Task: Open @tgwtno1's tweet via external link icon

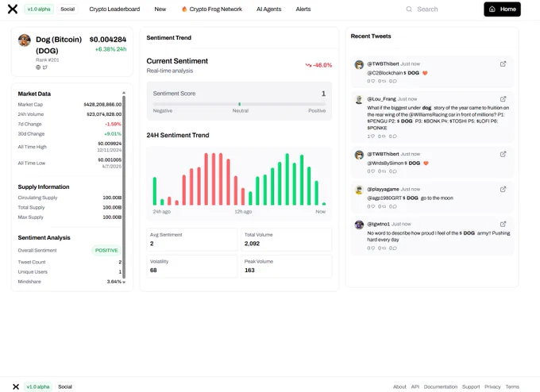Action: click(x=503, y=224)
